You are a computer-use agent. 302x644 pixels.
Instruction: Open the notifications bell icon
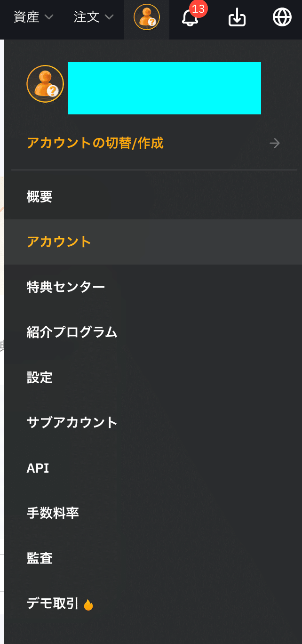pos(190,18)
